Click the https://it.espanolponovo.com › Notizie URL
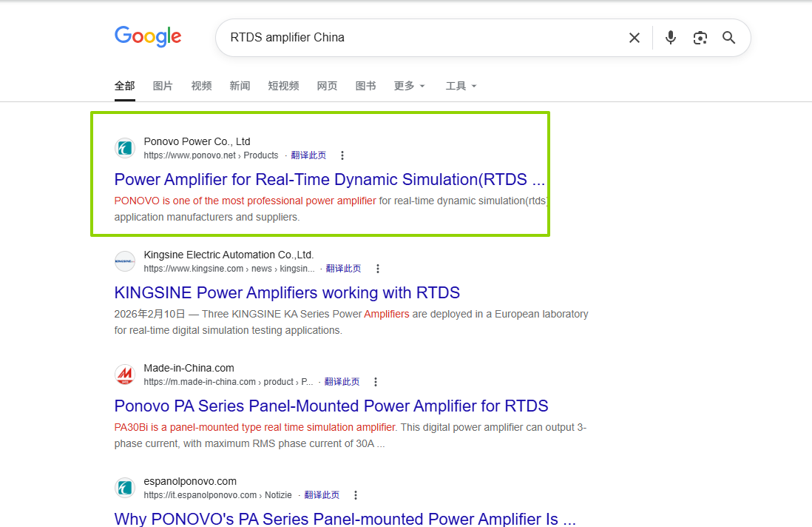 (217, 495)
